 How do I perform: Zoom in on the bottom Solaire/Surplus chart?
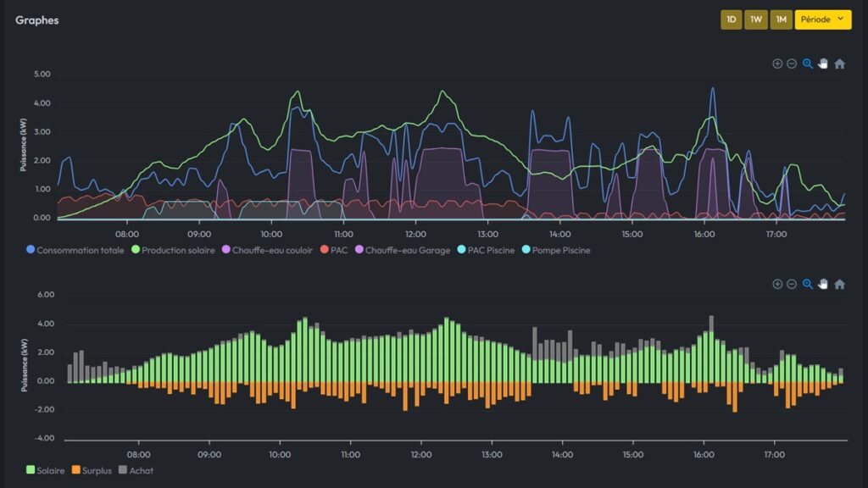(777, 285)
